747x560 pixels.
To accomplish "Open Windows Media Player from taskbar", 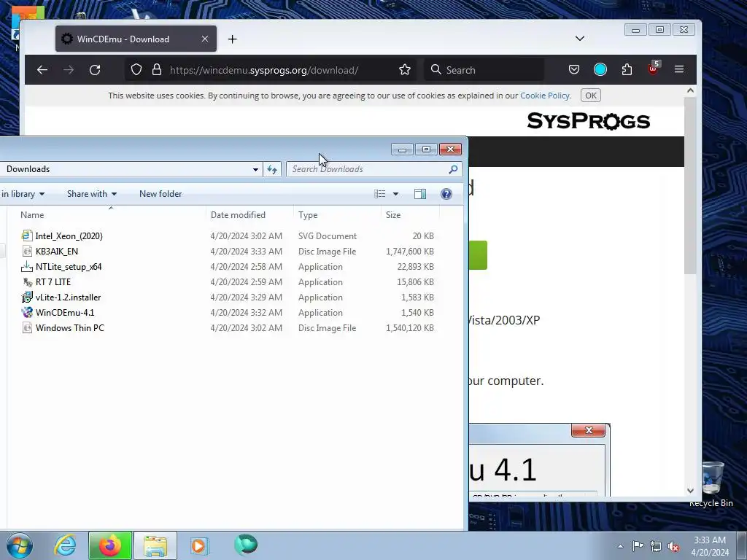I will pyautogui.click(x=200, y=545).
